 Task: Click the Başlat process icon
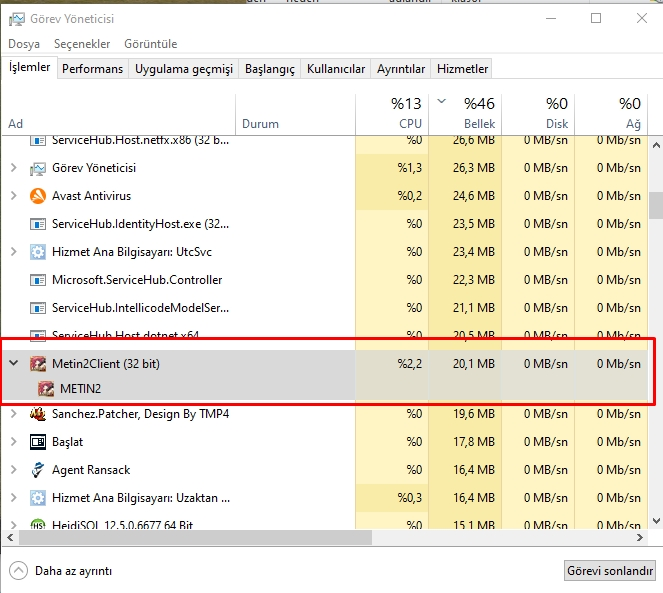tap(38, 442)
